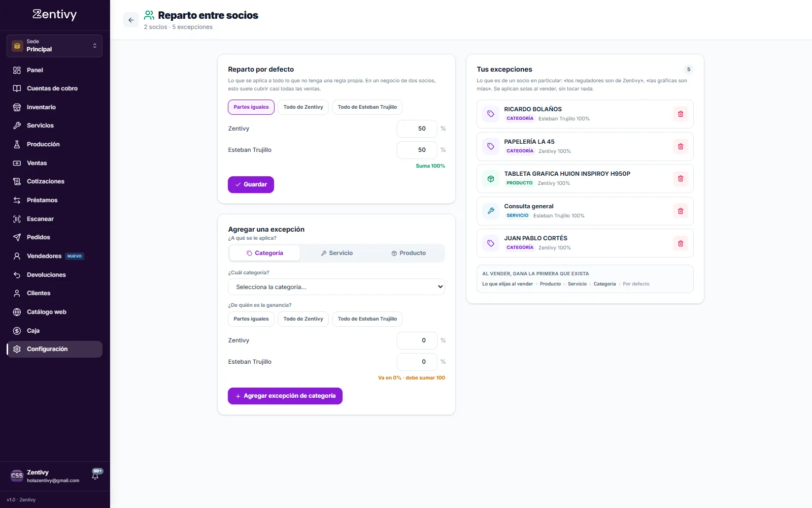Open the notifications bell
This screenshot has width=812, height=508.
95,475
